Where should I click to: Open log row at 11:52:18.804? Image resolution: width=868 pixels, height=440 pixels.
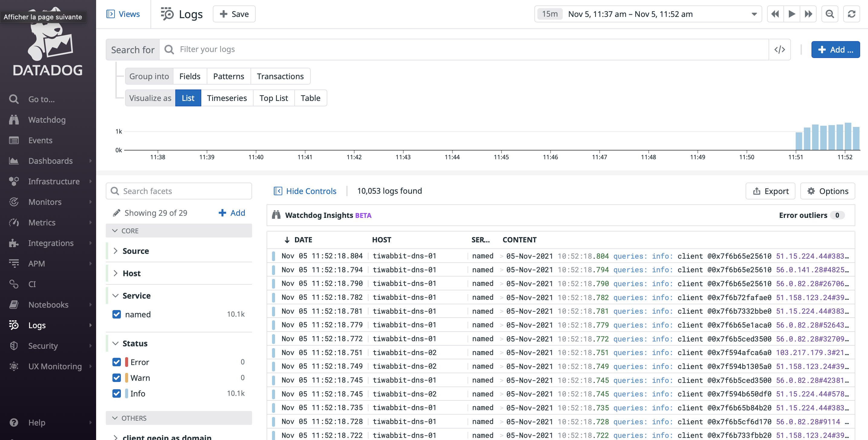[561, 256]
